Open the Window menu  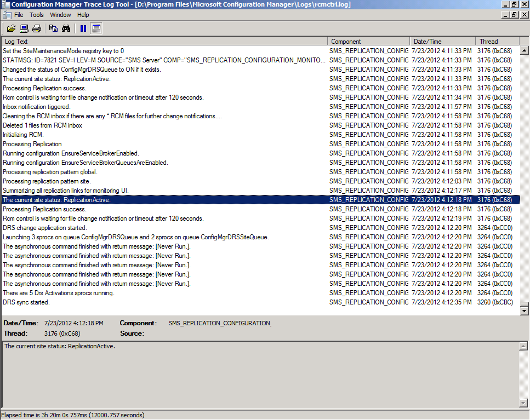coord(60,15)
